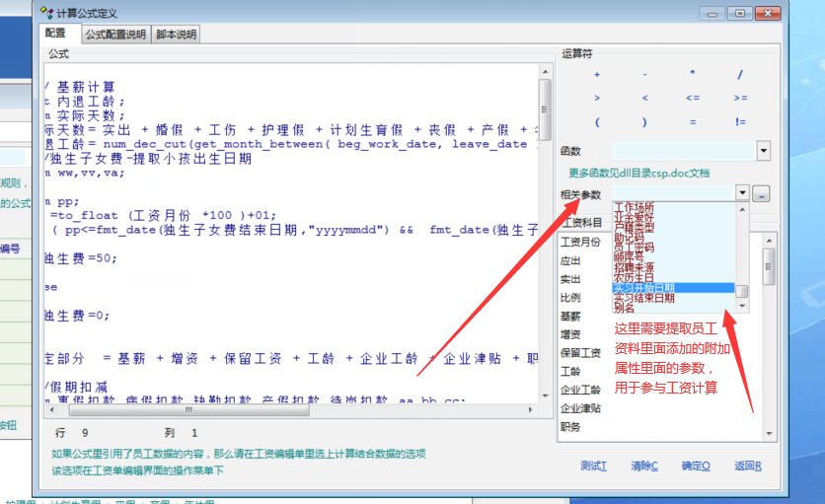Insert the left parenthesis operator
This screenshot has height=504, width=825.
596,122
